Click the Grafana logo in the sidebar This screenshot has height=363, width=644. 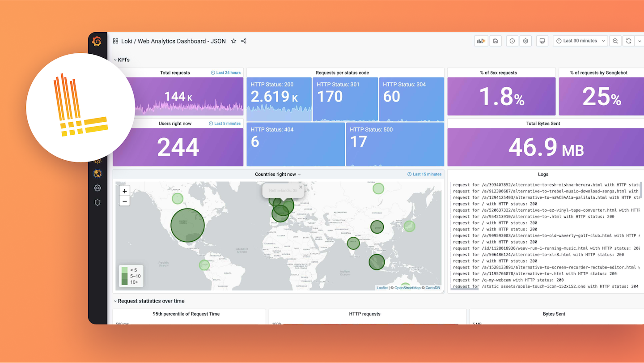coord(97,41)
